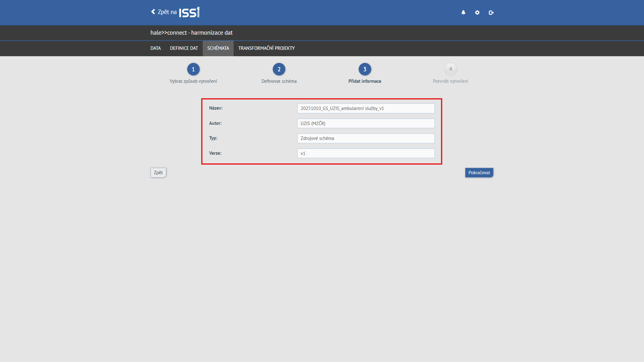
Task: Go to step 2 circle
Action: (x=279, y=69)
